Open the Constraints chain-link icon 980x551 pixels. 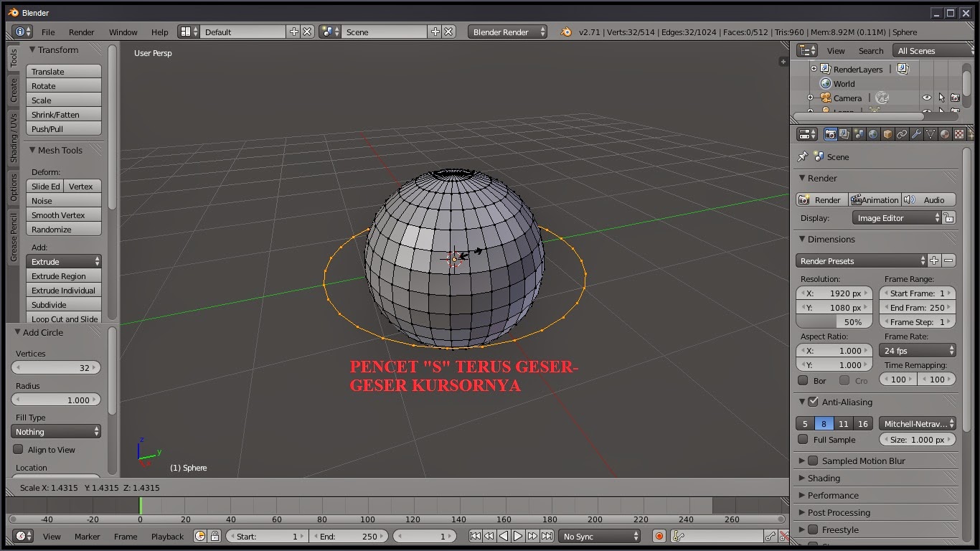tap(902, 134)
